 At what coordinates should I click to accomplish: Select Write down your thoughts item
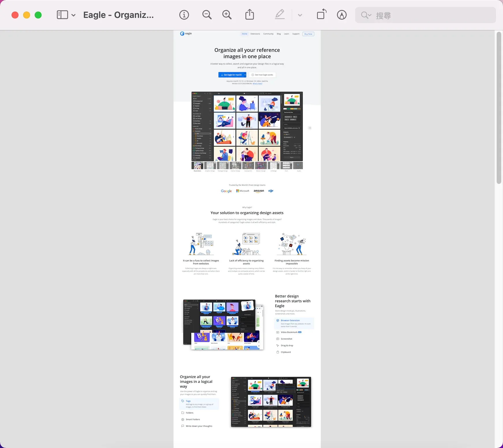[197, 426]
